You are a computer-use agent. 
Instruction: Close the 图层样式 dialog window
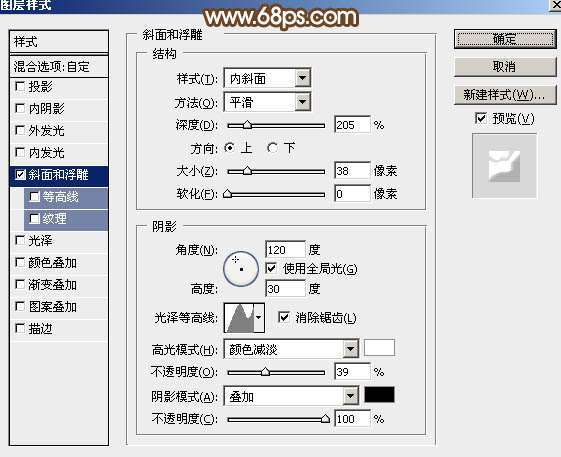tap(556, 5)
